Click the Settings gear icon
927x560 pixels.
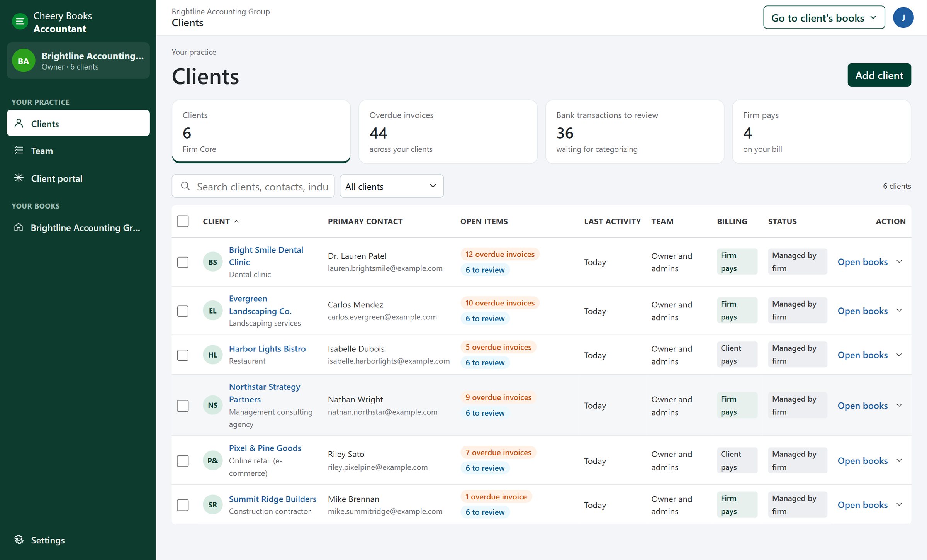pos(19,540)
